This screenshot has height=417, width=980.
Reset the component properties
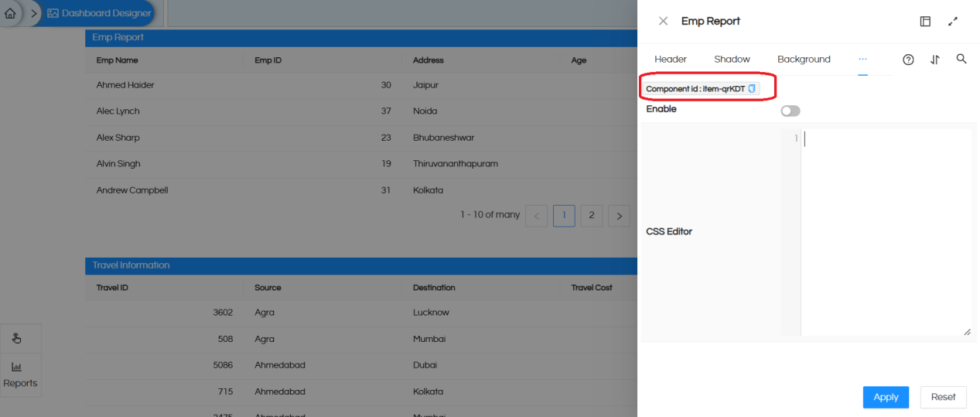[943, 397]
